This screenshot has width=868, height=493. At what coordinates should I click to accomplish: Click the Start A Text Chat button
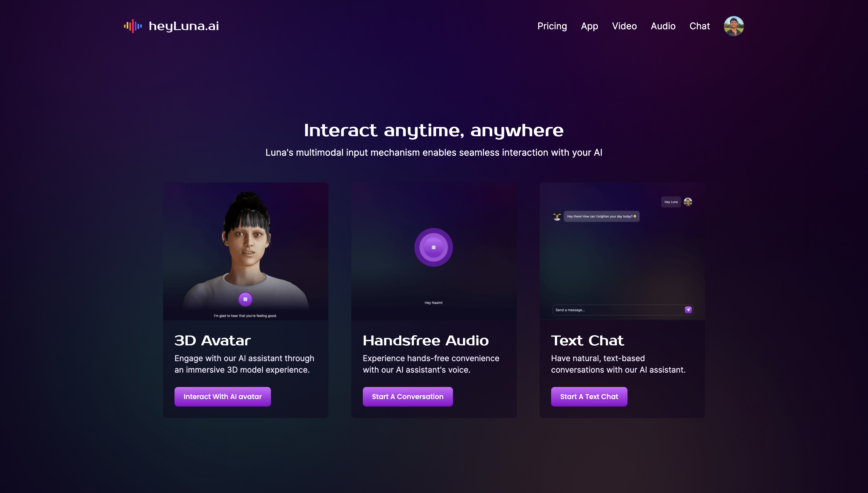[589, 396]
